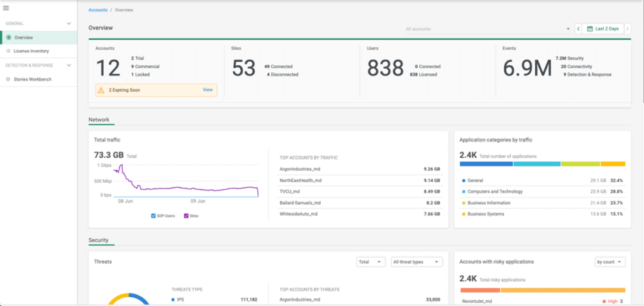Click the 838 Licensed users text
The width and height of the screenshot is (644, 306).
click(423, 75)
